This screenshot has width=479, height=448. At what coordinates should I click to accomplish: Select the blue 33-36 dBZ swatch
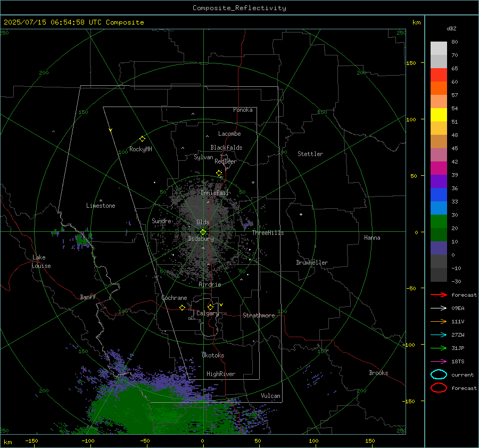click(x=439, y=195)
